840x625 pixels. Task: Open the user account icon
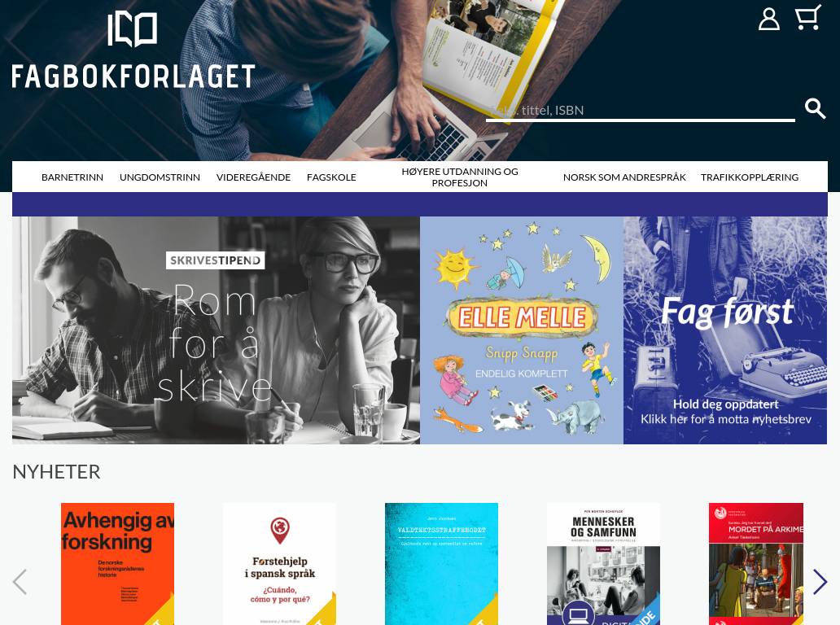[x=768, y=20]
